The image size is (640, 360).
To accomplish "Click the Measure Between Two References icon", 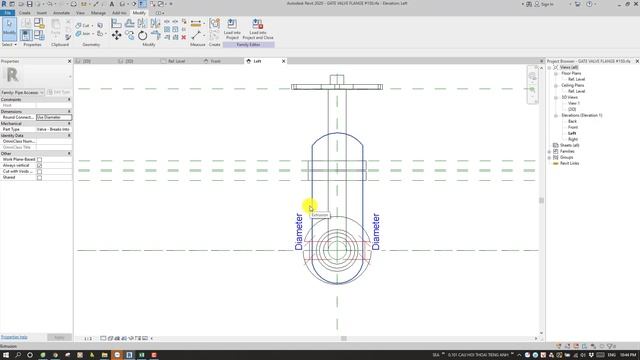I will coord(196,36).
